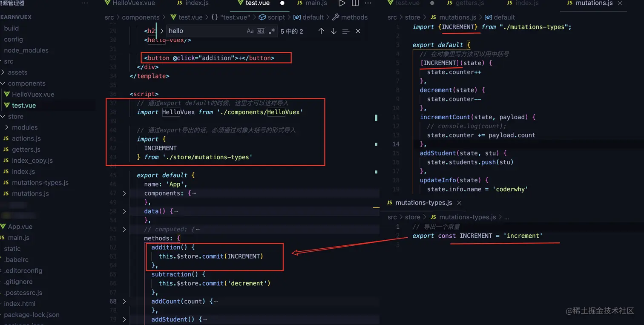Click the unsaved dot on left test.vue tab
644x325 pixels.
click(282, 3)
